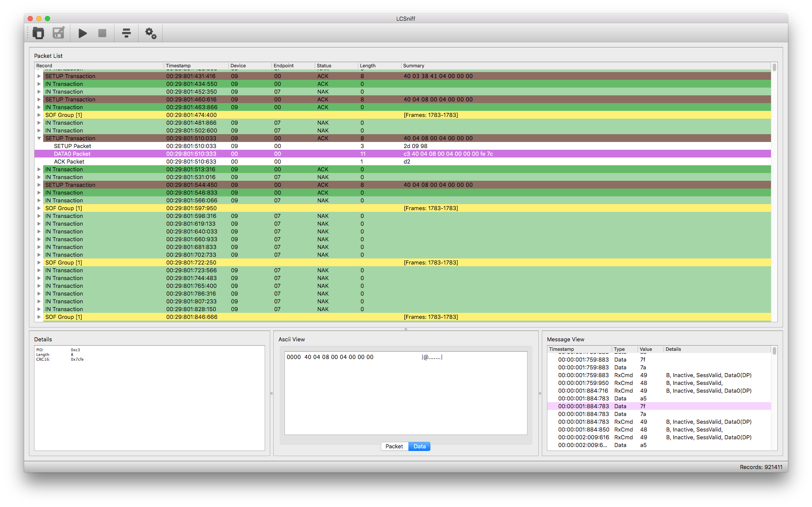Image resolution: width=812 pixels, height=507 pixels.
Task: Select RxCmd 48 message at 00:00:001:759:950
Action: pos(659,383)
